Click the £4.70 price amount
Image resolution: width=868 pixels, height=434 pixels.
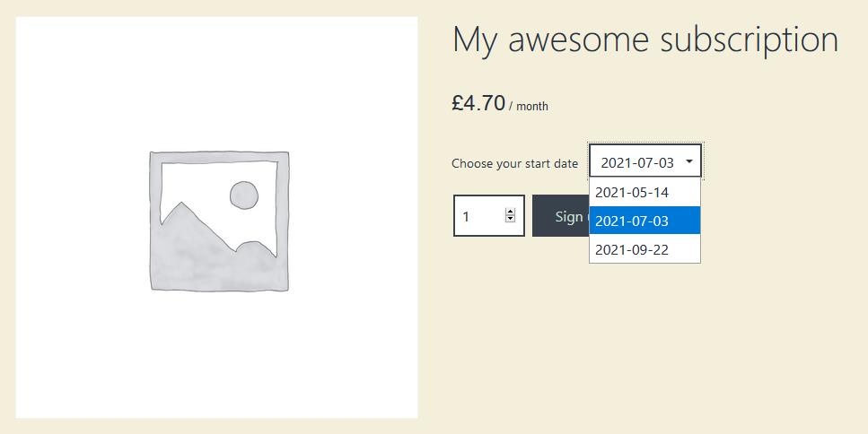[478, 103]
